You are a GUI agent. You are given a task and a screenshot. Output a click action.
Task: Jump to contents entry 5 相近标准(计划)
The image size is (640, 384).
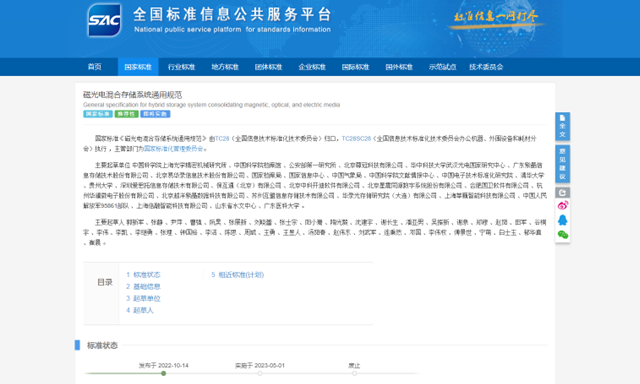[x=238, y=275]
